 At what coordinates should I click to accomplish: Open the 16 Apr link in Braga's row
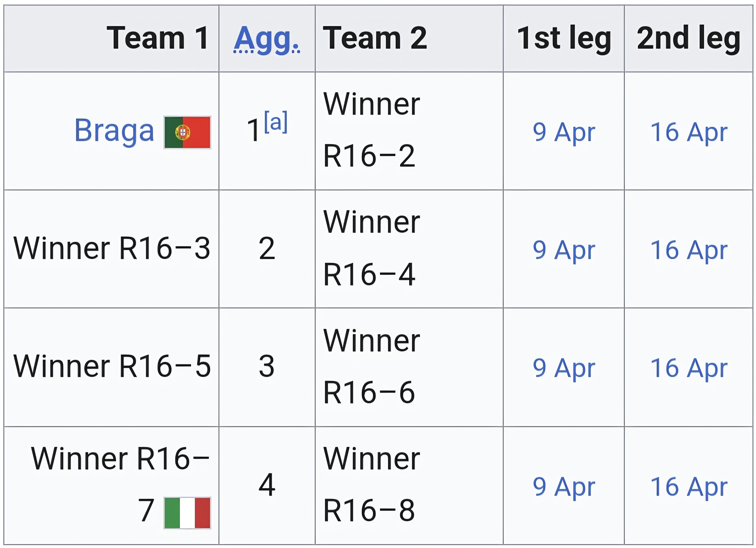(688, 132)
